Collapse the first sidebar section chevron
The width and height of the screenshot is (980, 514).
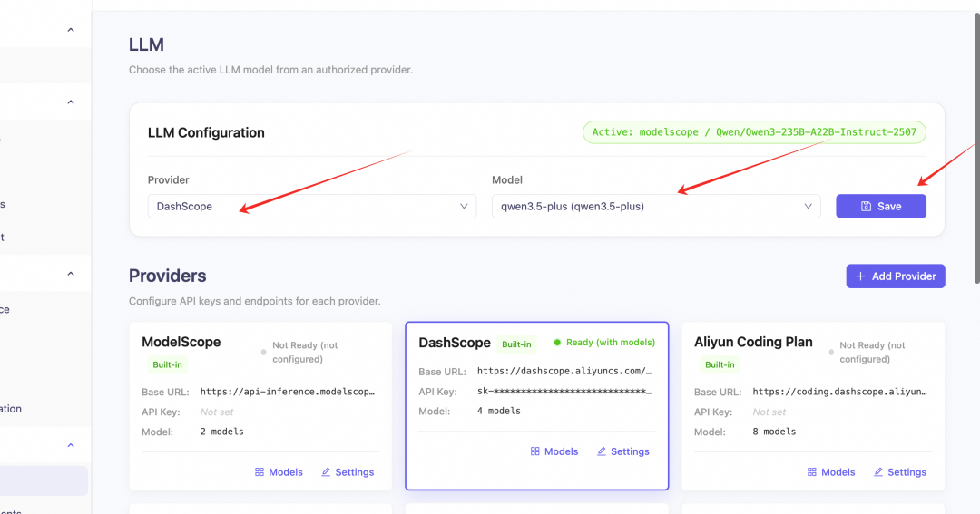(x=71, y=30)
